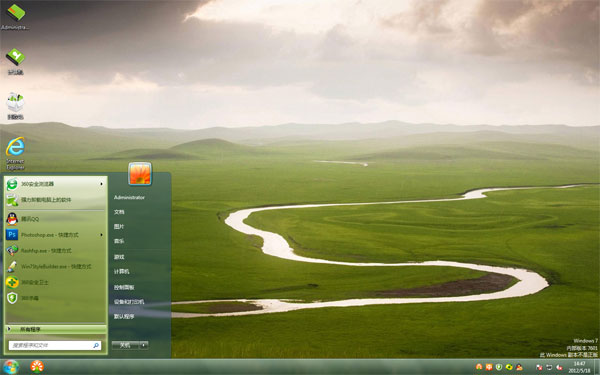Click the taskbar clock showing 14:47

click(x=579, y=367)
